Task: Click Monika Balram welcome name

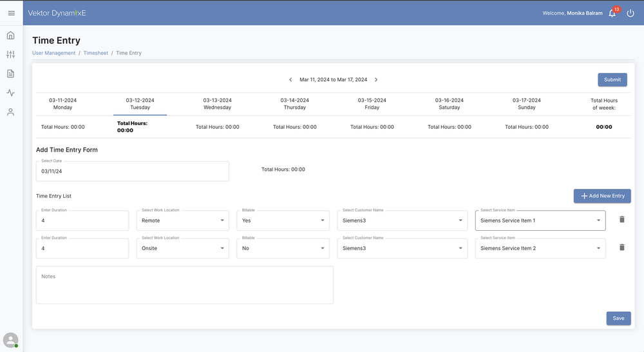Action: [585, 13]
